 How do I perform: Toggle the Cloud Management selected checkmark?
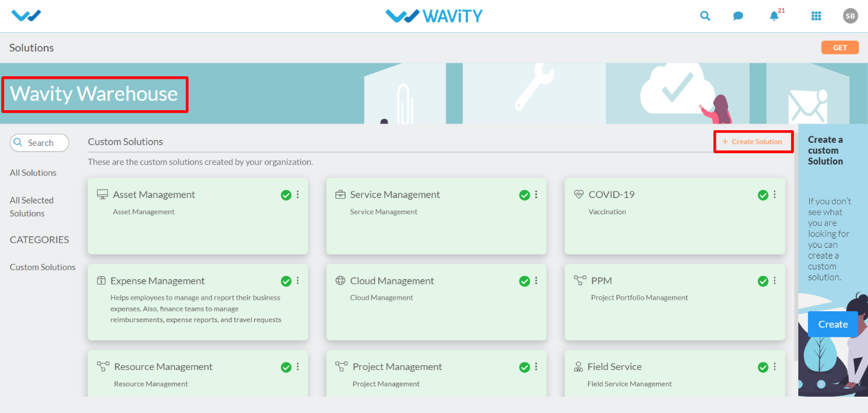pyautogui.click(x=524, y=281)
